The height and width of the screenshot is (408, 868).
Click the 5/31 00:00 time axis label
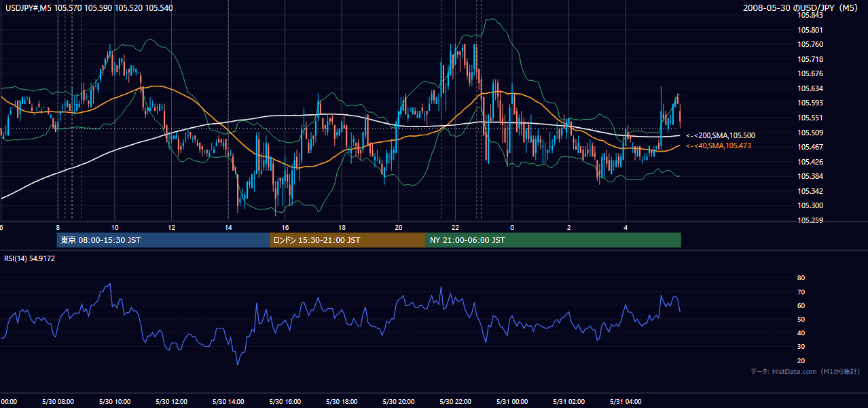tap(512, 402)
